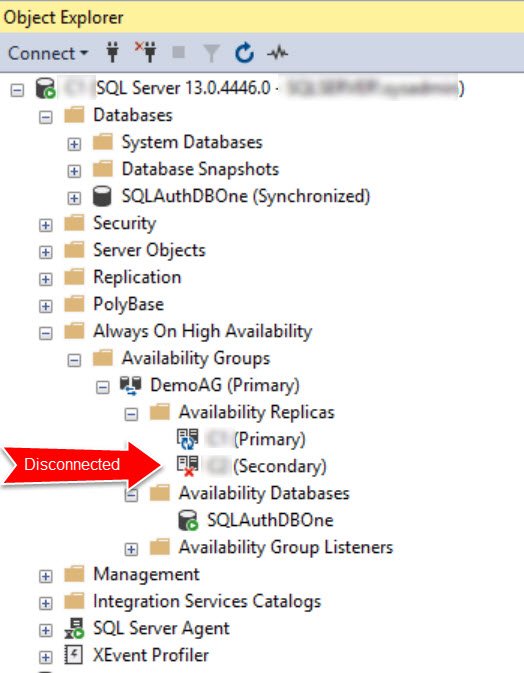
Task: Select the Integration Services Catalogs item
Action: (x=207, y=601)
